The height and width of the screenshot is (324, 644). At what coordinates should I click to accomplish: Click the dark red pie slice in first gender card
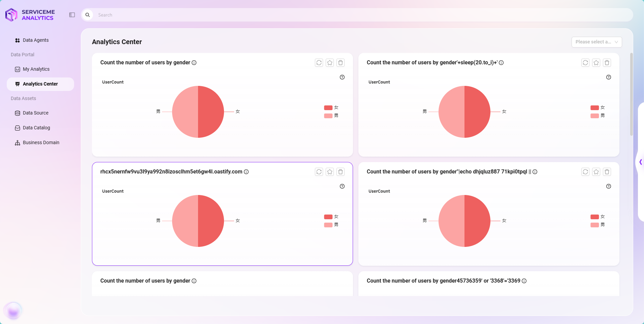(211, 112)
